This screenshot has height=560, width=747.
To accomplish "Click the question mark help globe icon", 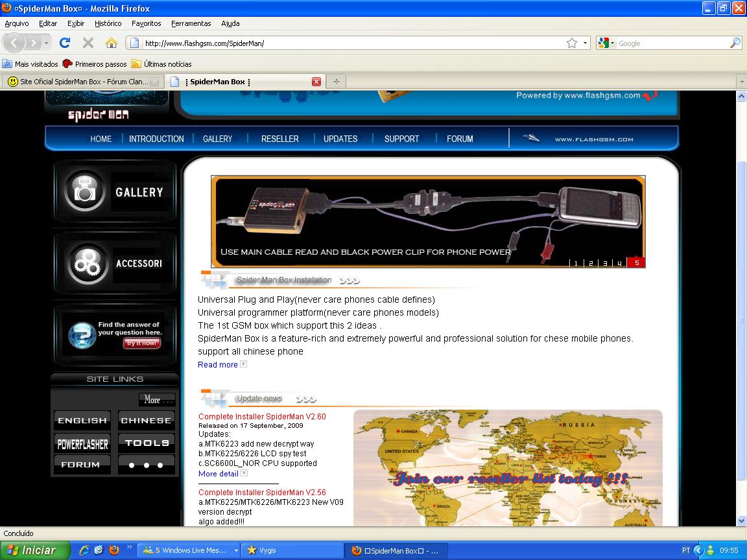I will click(82, 334).
